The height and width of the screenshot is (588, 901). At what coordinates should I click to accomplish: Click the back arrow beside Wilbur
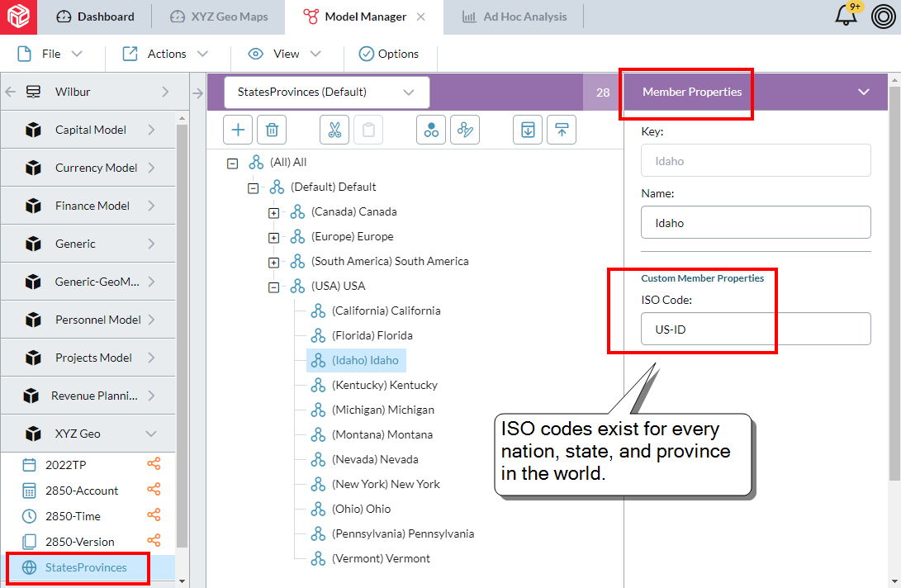11,92
